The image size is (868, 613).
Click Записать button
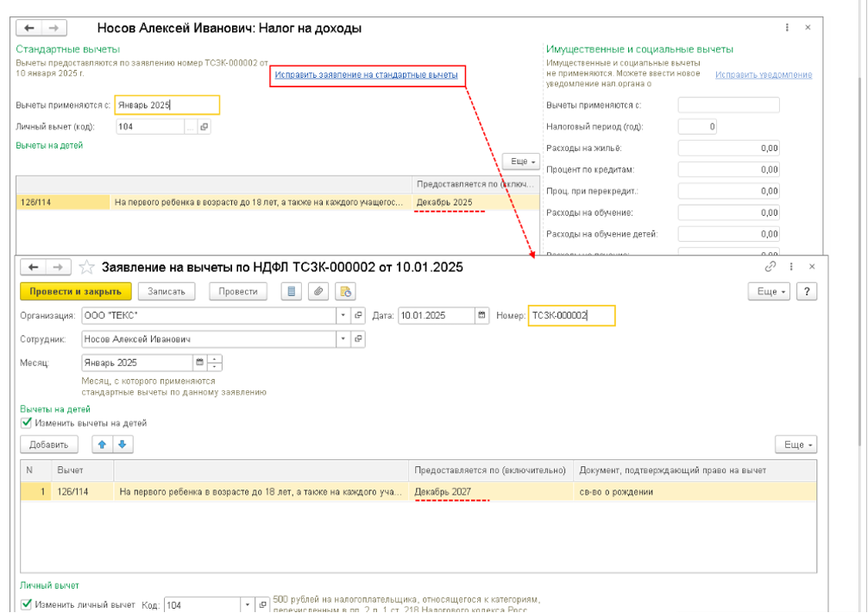coord(166,291)
